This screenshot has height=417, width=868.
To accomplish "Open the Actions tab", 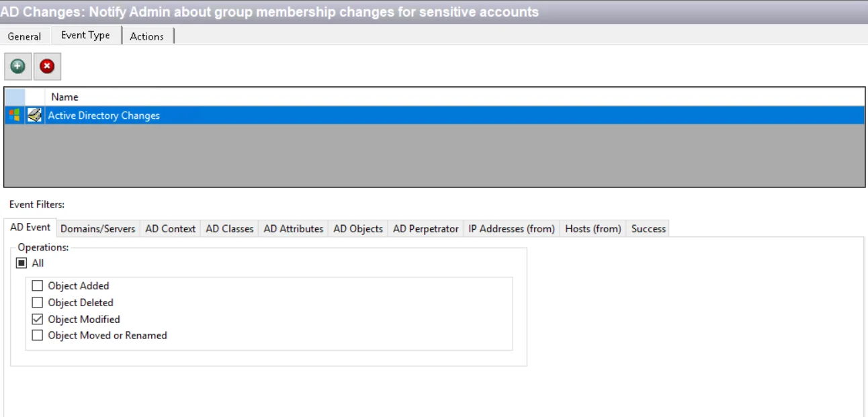I will tap(146, 36).
